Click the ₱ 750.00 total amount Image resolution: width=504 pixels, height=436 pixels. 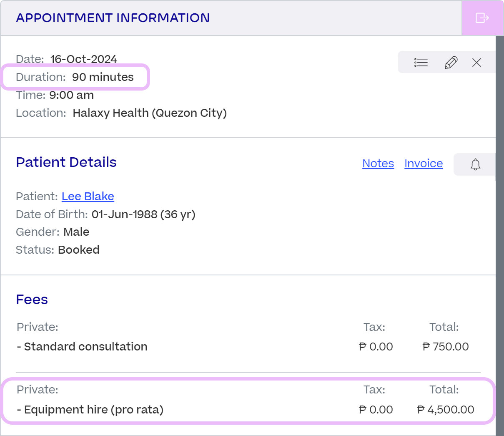[446, 347]
